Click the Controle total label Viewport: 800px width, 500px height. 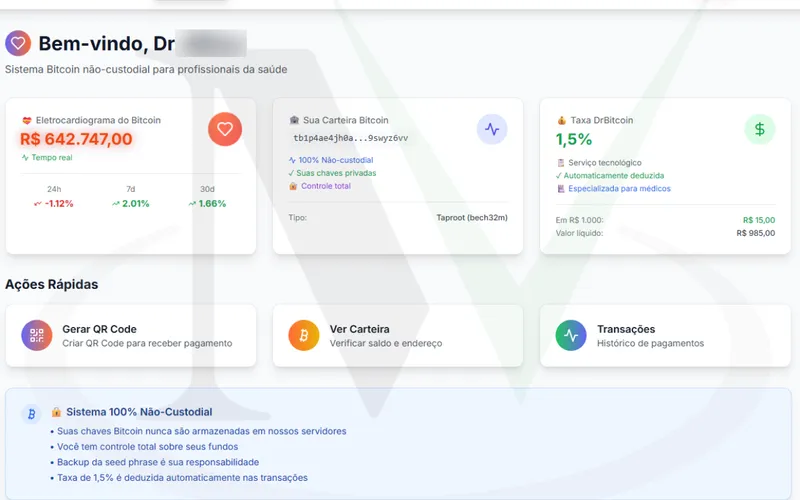(x=326, y=186)
